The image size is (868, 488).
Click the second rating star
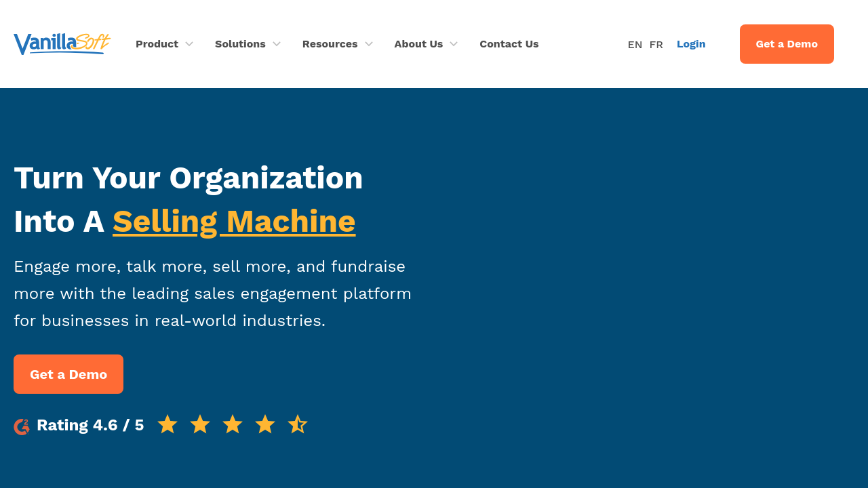(200, 424)
